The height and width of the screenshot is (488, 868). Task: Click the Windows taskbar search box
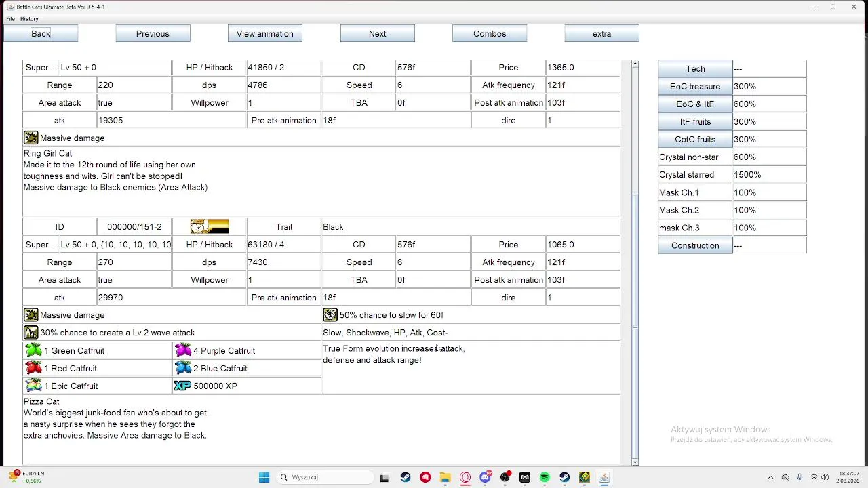click(x=325, y=477)
